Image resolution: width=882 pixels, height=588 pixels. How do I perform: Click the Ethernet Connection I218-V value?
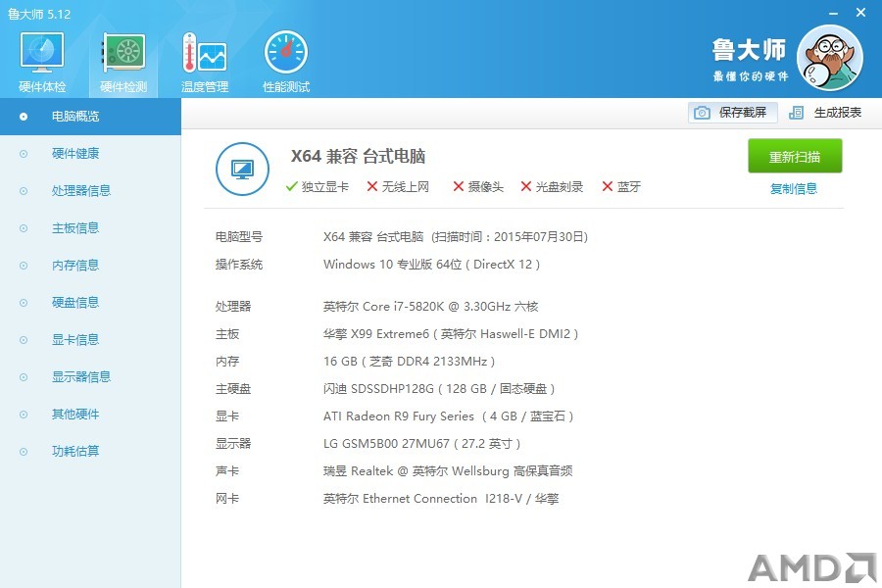click(x=441, y=499)
